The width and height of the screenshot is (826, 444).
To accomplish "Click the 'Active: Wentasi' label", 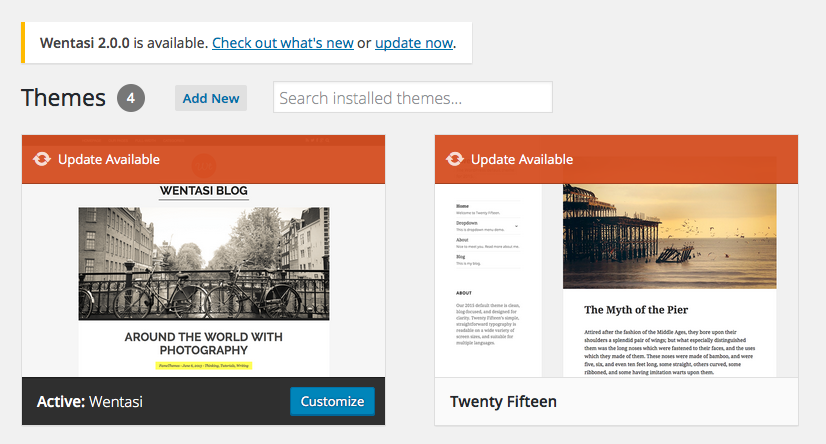I will point(90,401).
